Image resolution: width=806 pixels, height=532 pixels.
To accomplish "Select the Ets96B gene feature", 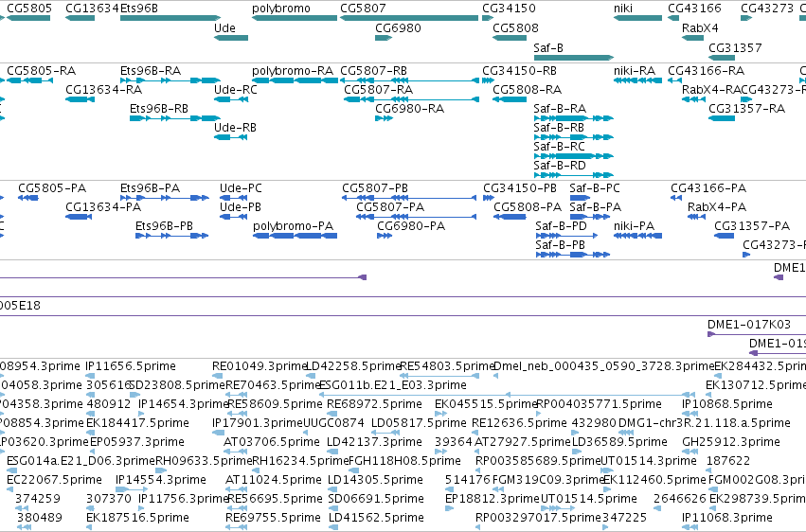I will click(x=170, y=18).
